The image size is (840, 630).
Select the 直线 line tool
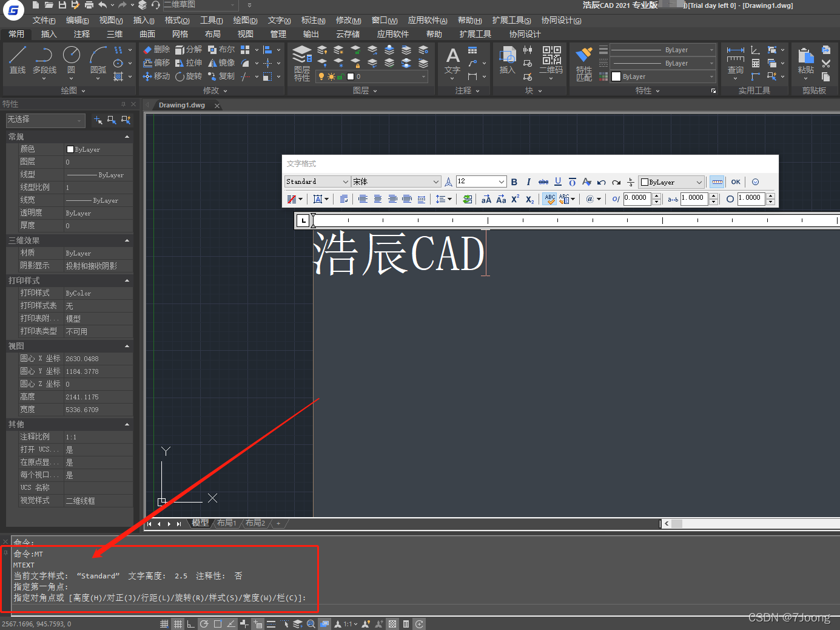coord(18,60)
